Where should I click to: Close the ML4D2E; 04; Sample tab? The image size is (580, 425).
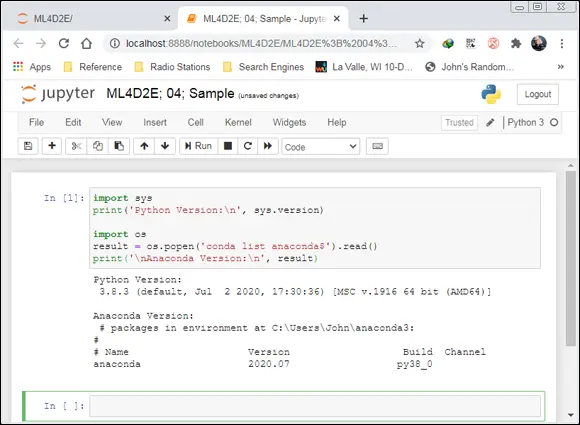pos(337,18)
